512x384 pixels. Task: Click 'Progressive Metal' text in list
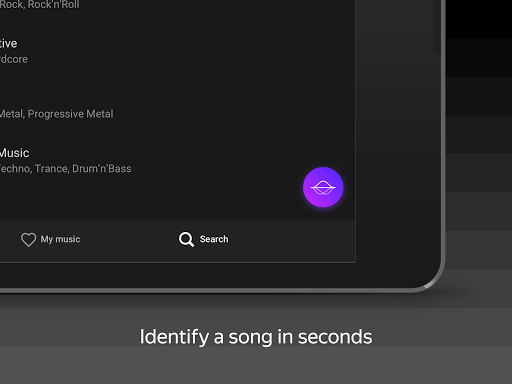point(71,114)
